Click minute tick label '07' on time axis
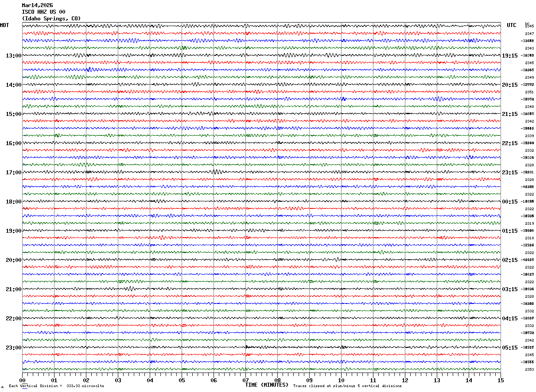The width and height of the screenshot is (536, 392). pos(245,380)
